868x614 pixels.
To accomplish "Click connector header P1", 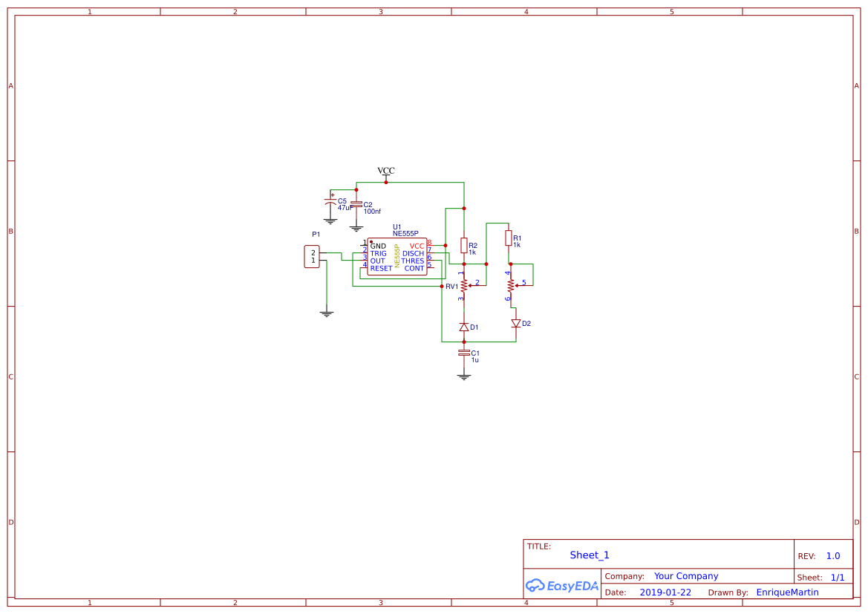I will 313,258.
